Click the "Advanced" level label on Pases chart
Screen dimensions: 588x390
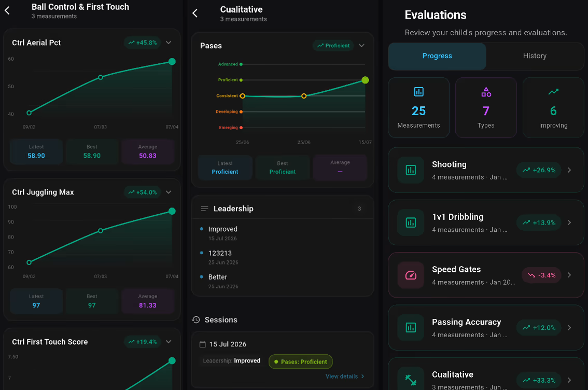click(228, 64)
